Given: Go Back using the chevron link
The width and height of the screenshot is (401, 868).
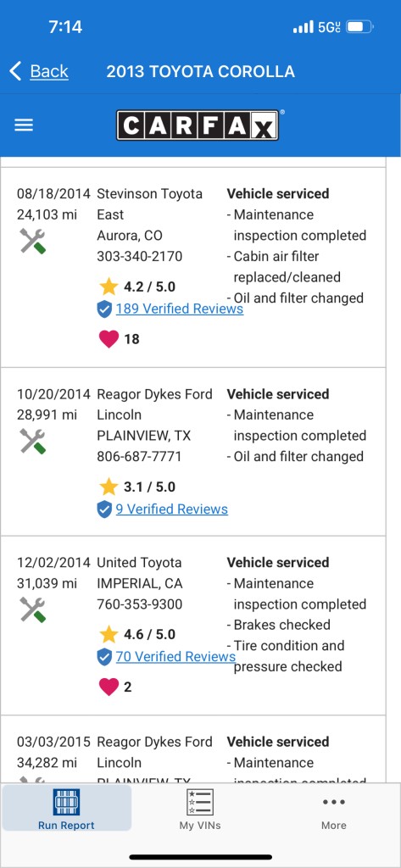Looking at the screenshot, I should [39, 71].
